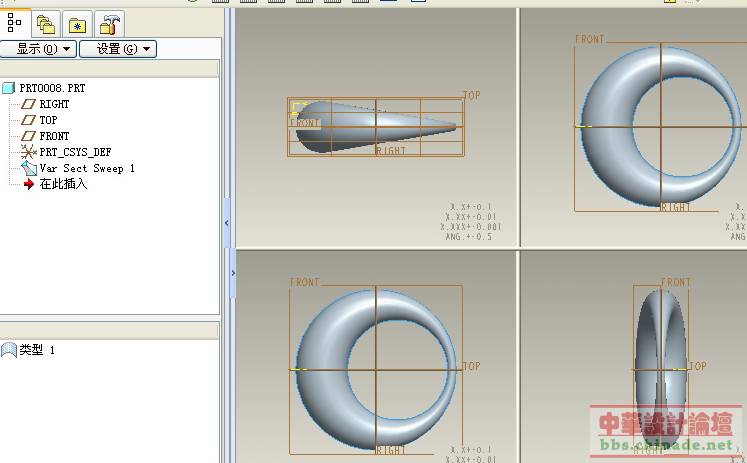Select PRT0008.PRT in the model tree

coord(52,88)
